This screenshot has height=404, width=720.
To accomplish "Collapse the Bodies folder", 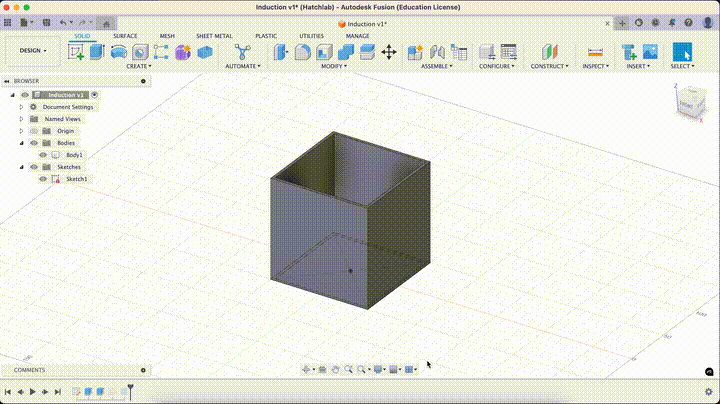I will point(21,143).
